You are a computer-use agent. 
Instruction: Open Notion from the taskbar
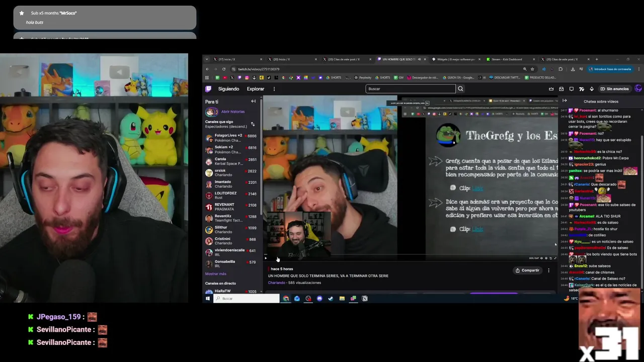[365, 299]
